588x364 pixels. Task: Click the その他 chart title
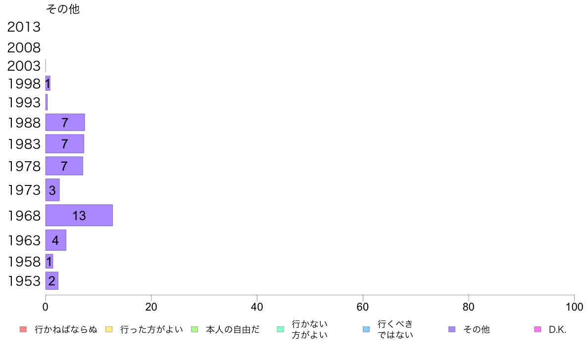pos(63,8)
